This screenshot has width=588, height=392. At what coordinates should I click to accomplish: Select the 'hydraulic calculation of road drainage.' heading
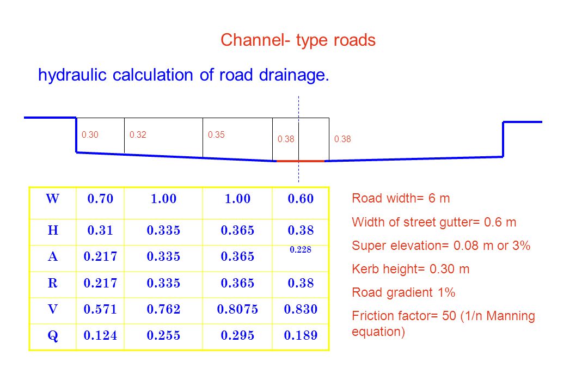(184, 75)
